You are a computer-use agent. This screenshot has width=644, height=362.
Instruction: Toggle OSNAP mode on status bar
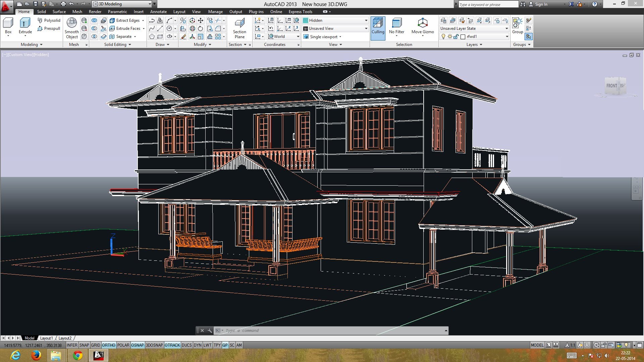pyautogui.click(x=138, y=345)
